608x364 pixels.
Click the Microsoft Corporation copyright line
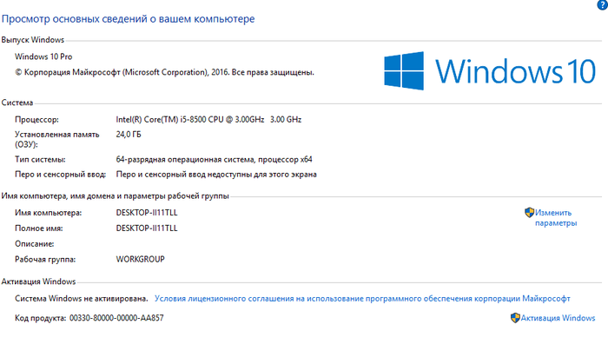pyautogui.click(x=164, y=72)
